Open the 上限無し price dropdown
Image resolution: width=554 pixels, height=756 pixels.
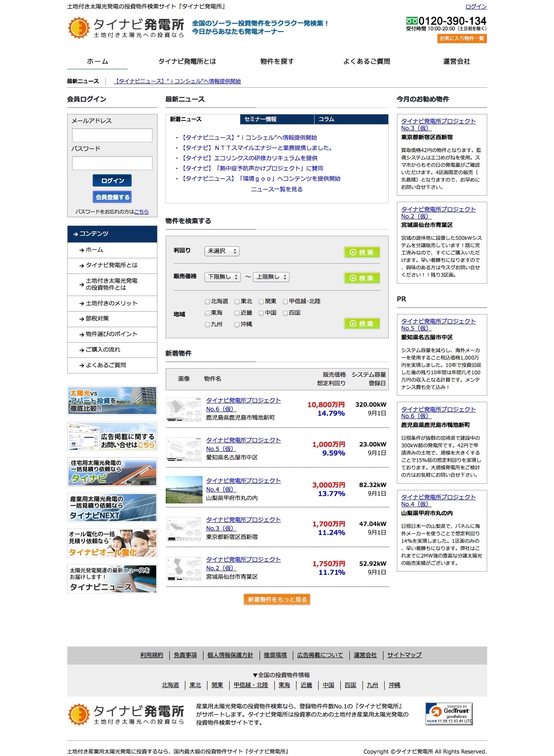271,277
